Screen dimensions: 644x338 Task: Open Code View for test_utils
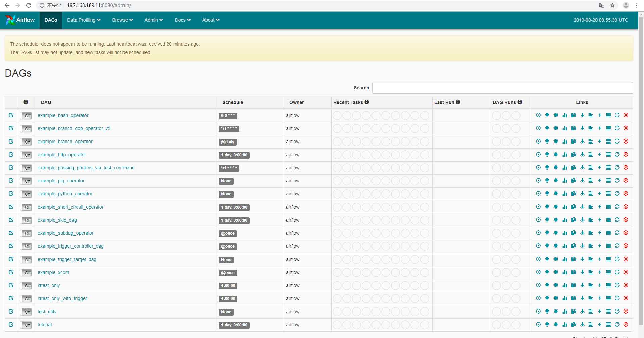coord(599,311)
